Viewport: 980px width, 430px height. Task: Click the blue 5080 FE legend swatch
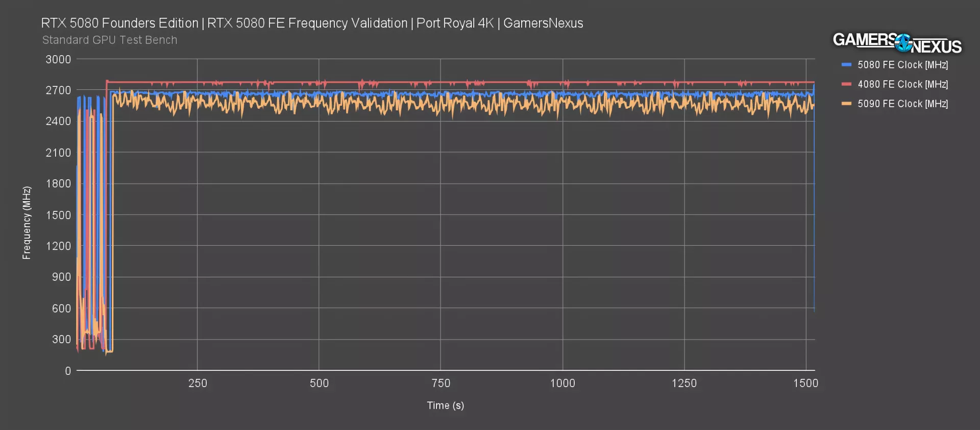(x=846, y=65)
